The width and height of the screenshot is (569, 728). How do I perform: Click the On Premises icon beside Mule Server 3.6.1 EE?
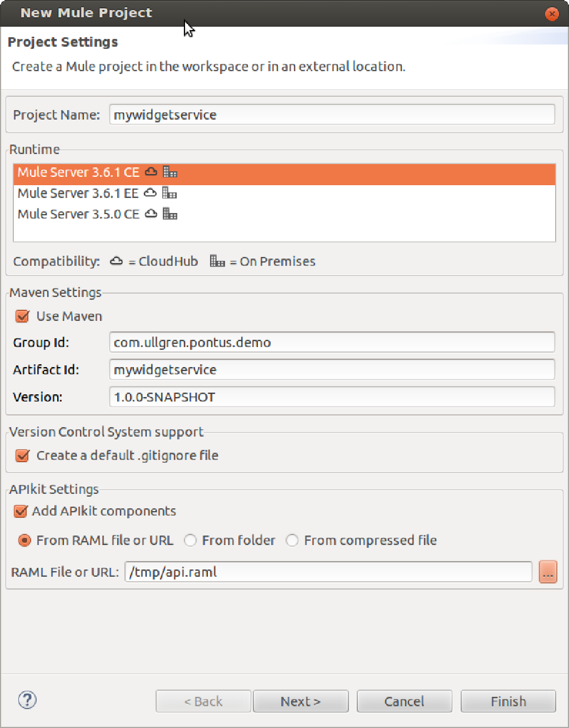[169, 193]
